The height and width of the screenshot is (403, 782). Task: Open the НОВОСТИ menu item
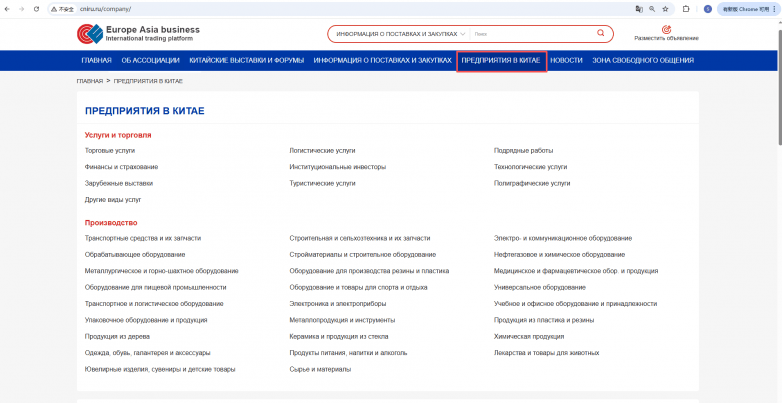pyautogui.click(x=566, y=60)
